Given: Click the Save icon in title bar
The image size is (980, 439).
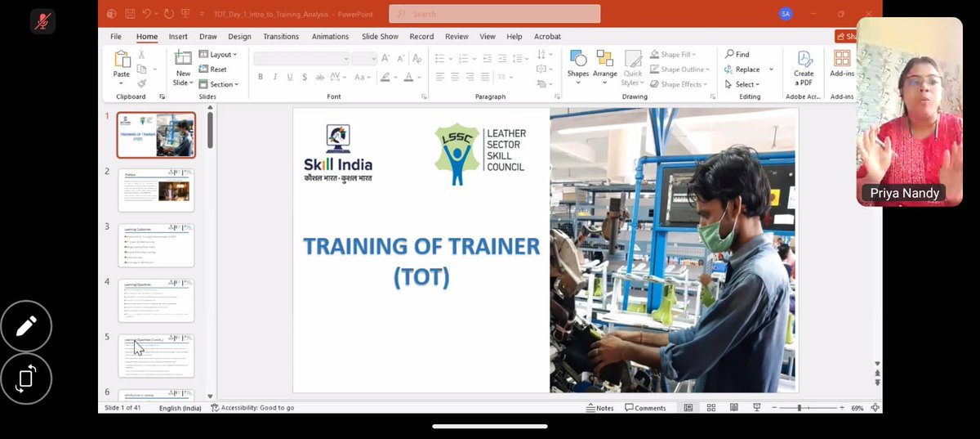Looking at the screenshot, I should click(x=130, y=14).
